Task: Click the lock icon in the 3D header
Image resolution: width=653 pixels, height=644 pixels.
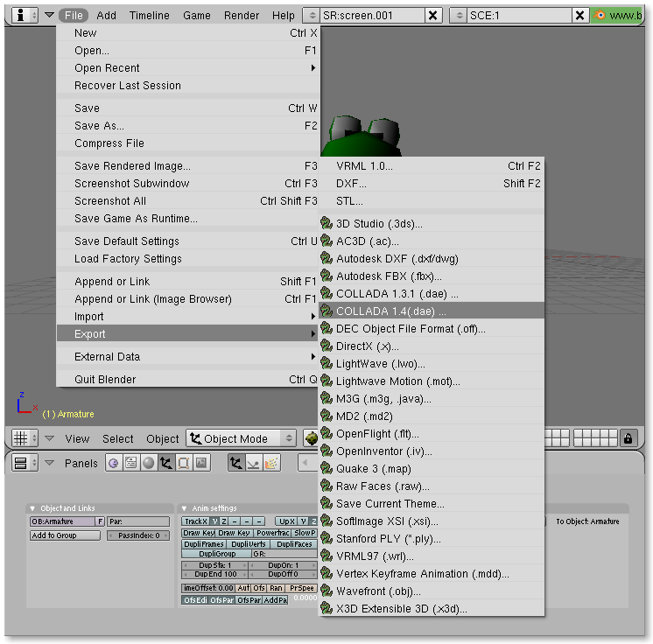Action: coord(628,438)
